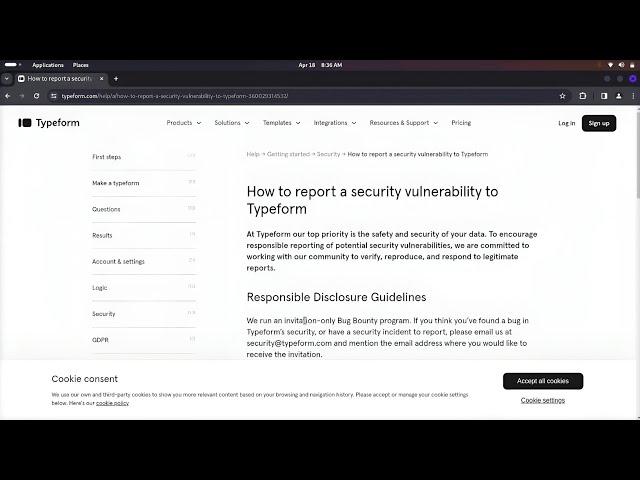Image resolution: width=640 pixels, height=480 pixels.
Task: Click the Typeform logo
Action: (49, 123)
